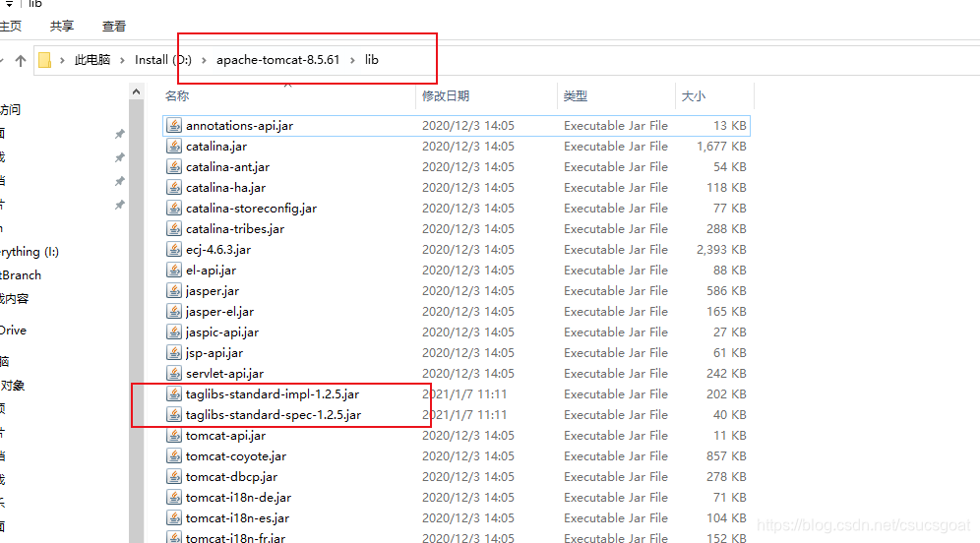Expand the chevron after 此电脑 in the address bar

tap(122, 60)
